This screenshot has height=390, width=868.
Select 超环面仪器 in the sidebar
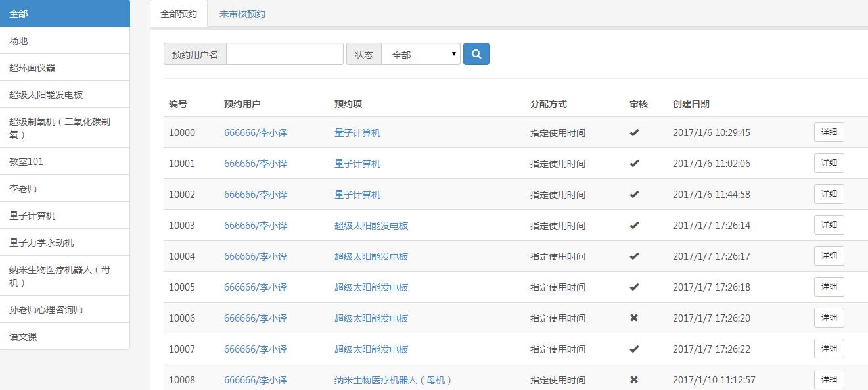[65, 67]
